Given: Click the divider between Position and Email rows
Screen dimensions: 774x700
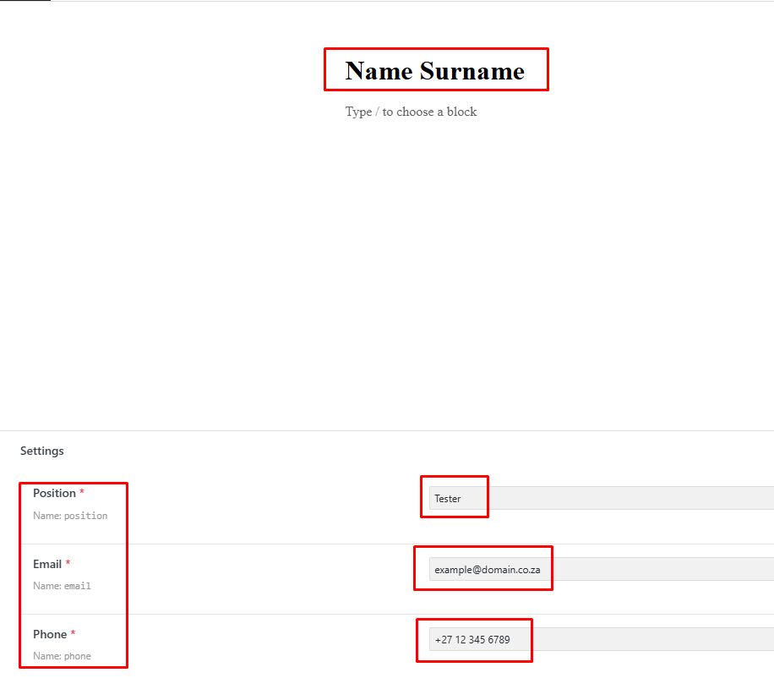Looking at the screenshot, I should [253, 544].
